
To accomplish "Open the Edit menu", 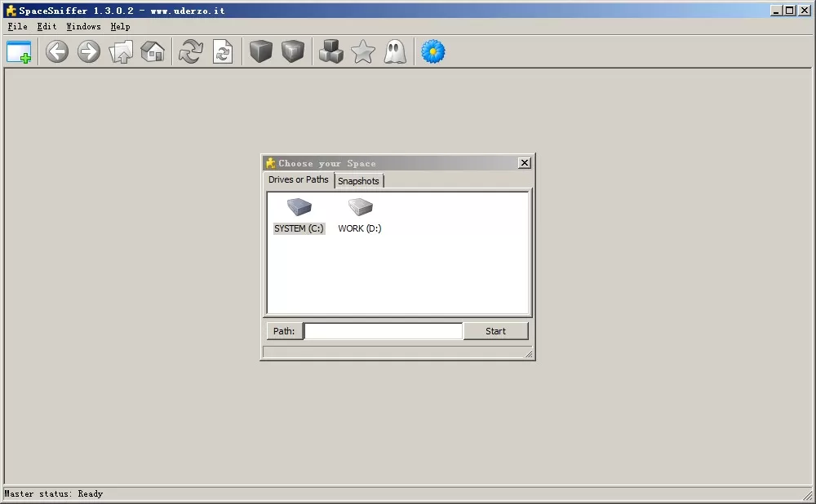I will click(x=47, y=27).
